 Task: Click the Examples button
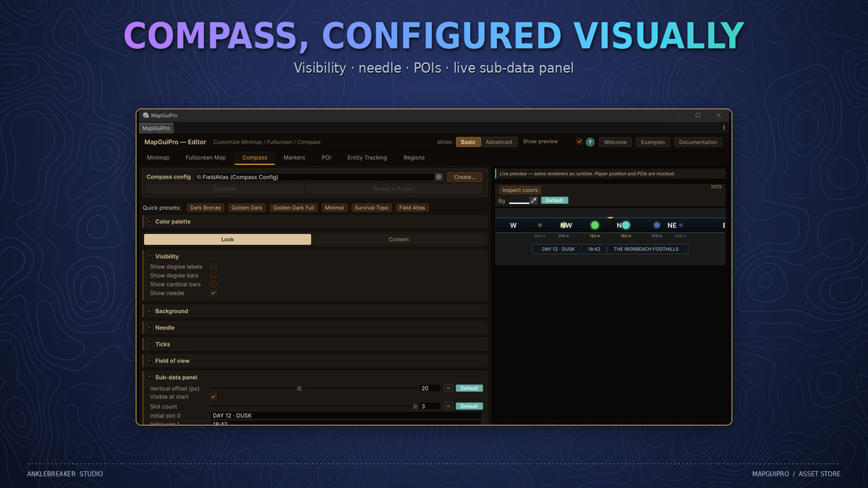coord(652,142)
